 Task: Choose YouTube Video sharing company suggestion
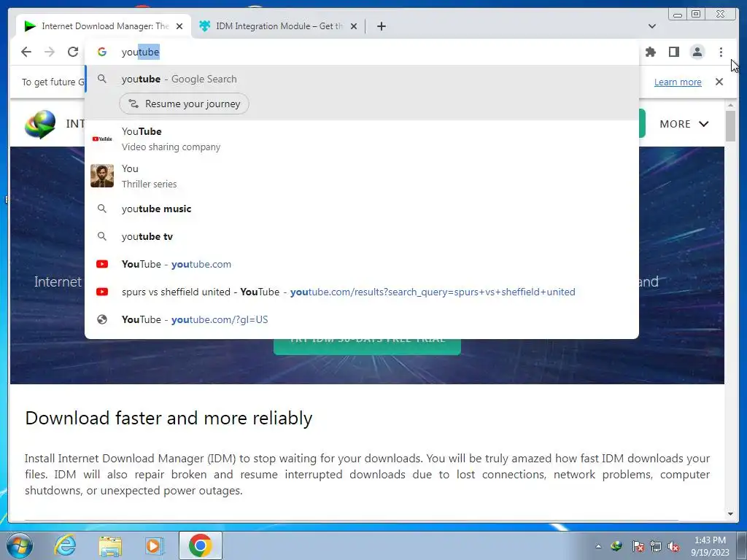coord(362,139)
